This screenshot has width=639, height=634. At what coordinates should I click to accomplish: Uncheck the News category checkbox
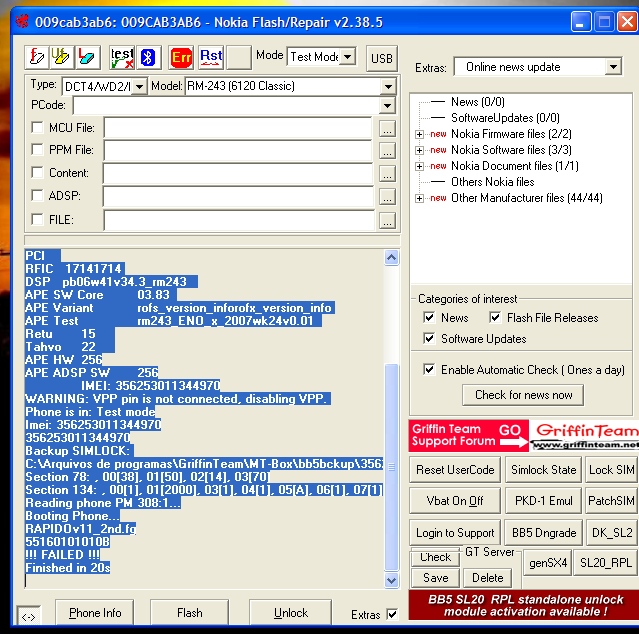[x=429, y=317]
